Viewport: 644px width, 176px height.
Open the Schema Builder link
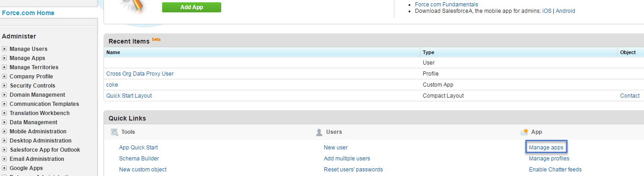(x=139, y=159)
